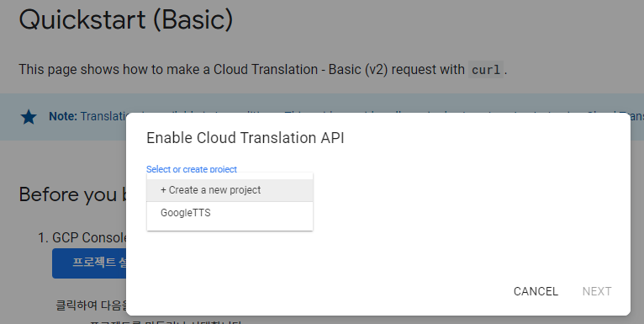Screen dimensions: 644x324
Task: Click the Translati text after Note label
Action: click(103, 116)
